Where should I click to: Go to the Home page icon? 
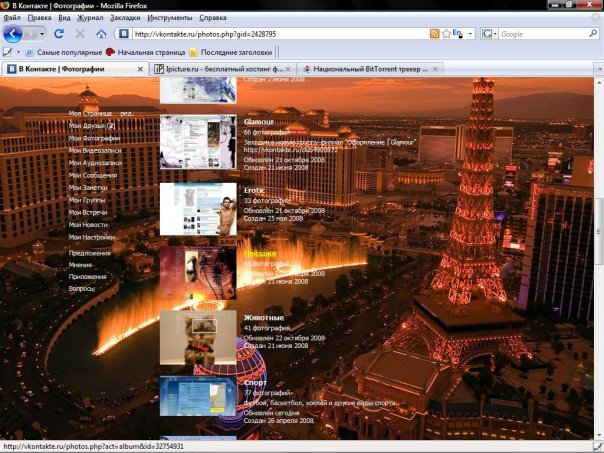pos(101,34)
